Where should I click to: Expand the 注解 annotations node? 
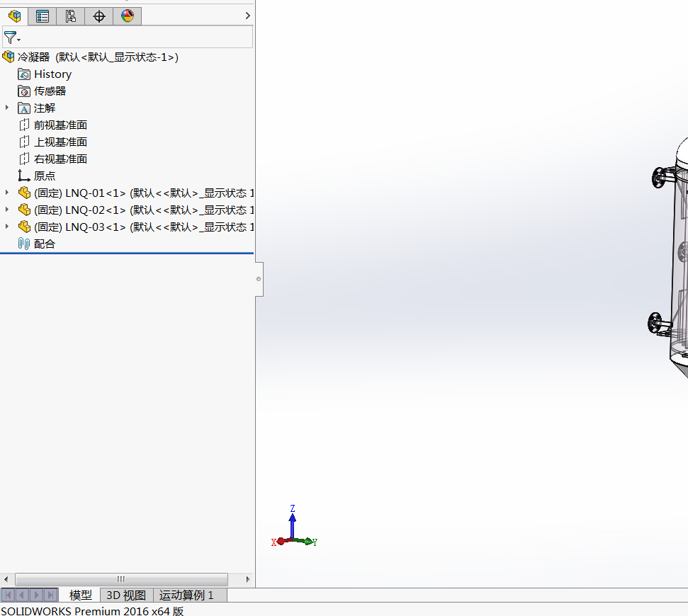click(x=7, y=108)
